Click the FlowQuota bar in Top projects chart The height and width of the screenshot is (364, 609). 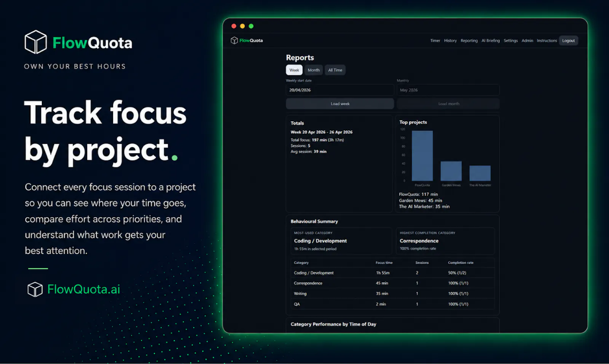[422, 156]
